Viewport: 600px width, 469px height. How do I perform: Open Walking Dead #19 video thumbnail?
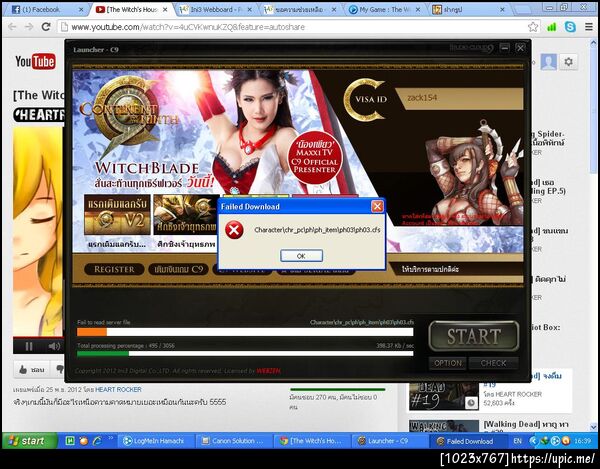click(443, 396)
